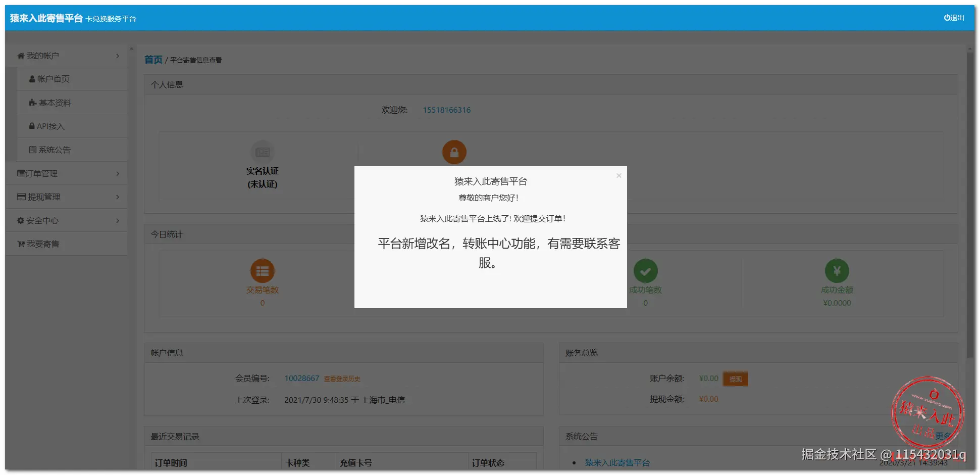
Task: Click the 卡种类 column header
Action: (x=298, y=463)
